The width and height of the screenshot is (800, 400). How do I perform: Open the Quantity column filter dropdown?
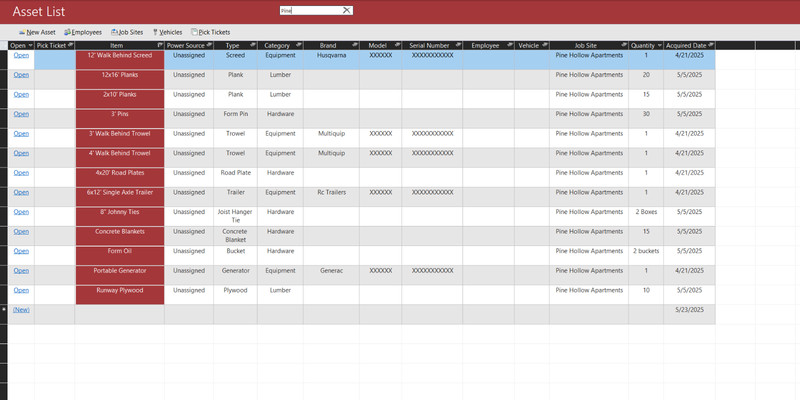coord(660,45)
